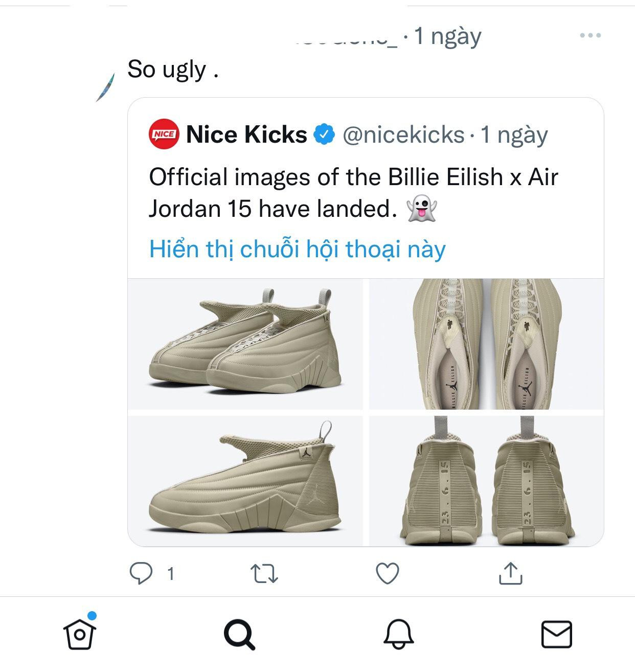635x672 pixels.
Task: Open bottom-right heel view image
Action: 486,481
